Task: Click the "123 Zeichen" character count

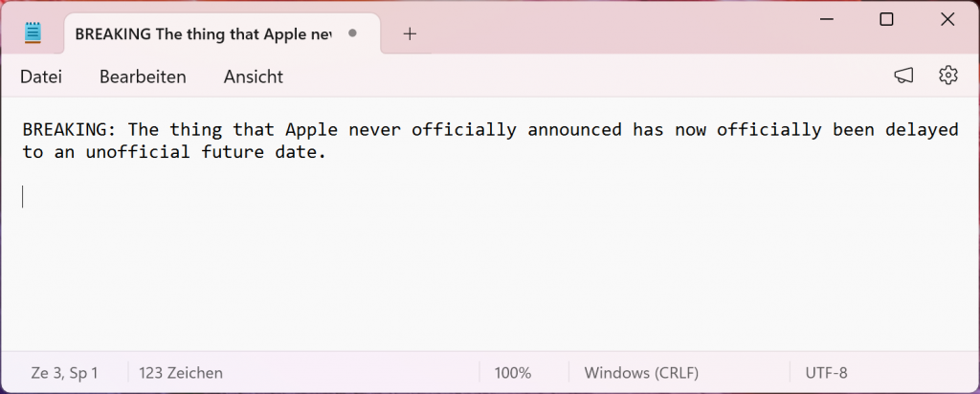Action: tap(181, 373)
